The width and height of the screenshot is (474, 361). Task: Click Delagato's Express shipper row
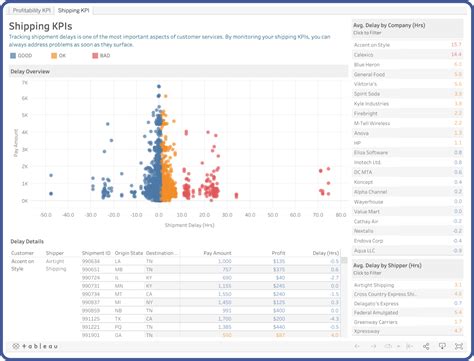coord(408,304)
